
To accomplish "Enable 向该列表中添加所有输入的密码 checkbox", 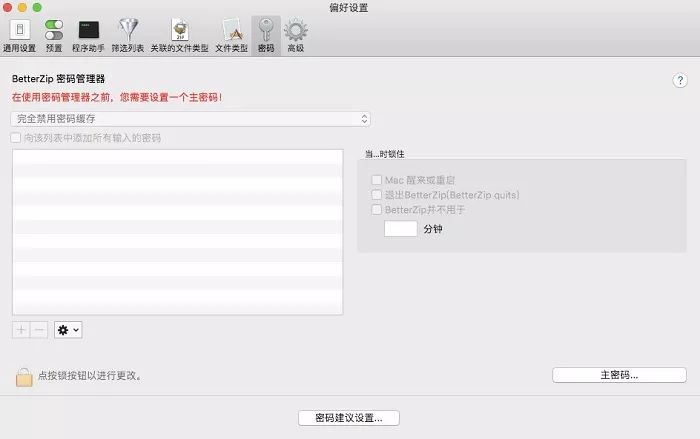I will 16,138.
